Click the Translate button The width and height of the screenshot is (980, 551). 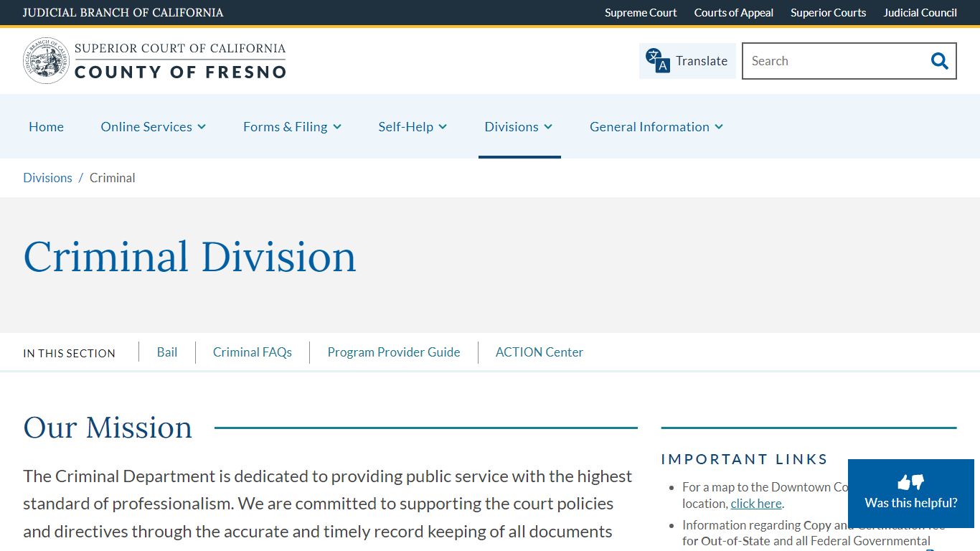pyautogui.click(x=687, y=61)
